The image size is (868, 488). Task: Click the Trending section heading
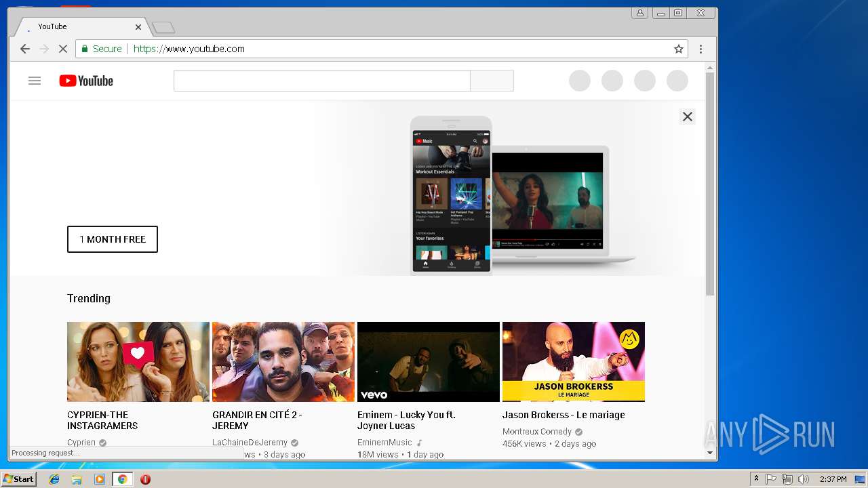point(89,298)
